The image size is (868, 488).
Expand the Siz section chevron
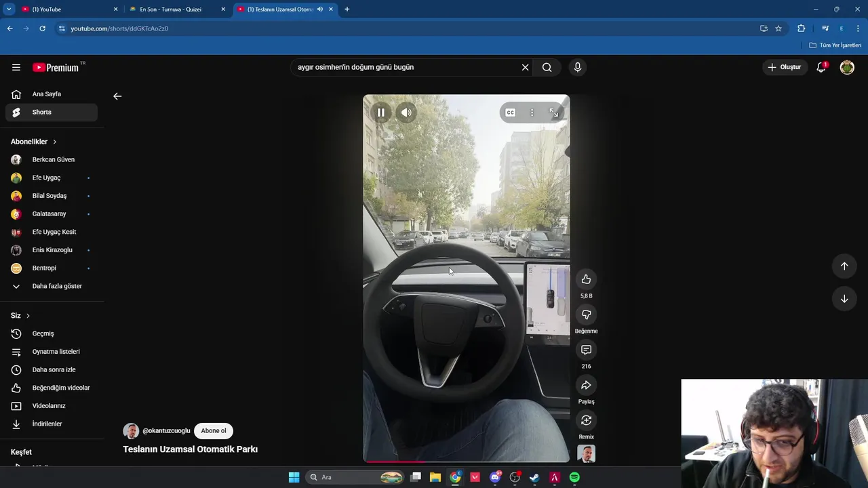pos(28,316)
